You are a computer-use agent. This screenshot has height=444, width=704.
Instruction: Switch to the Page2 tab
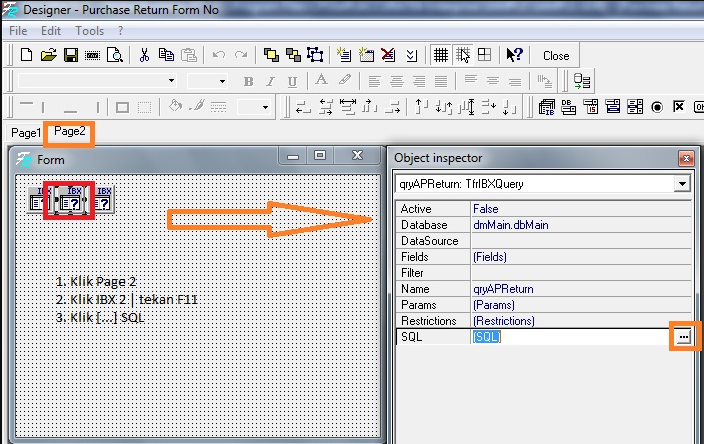click(71, 132)
